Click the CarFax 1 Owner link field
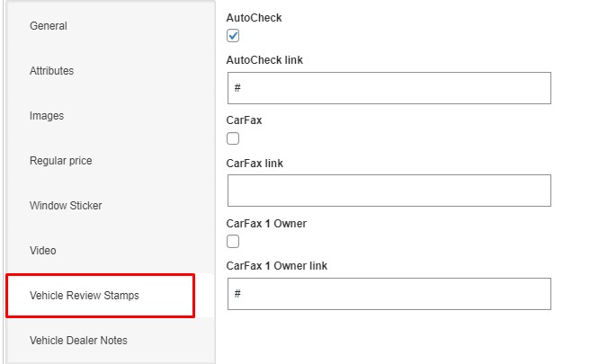 (x=389, y=294)
